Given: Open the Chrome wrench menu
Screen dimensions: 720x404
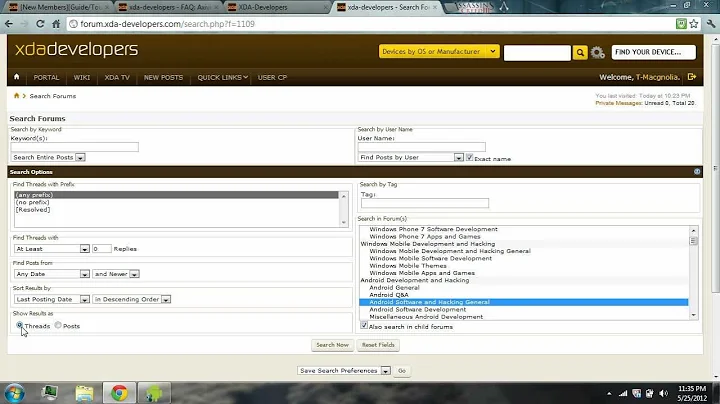Looking at the screenshot, I should [x=711, y=24].
